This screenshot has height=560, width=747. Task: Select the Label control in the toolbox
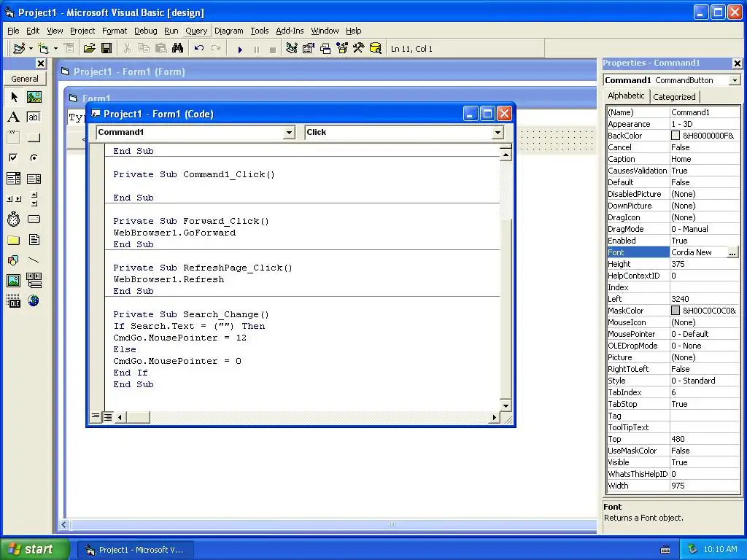[14, 117]
